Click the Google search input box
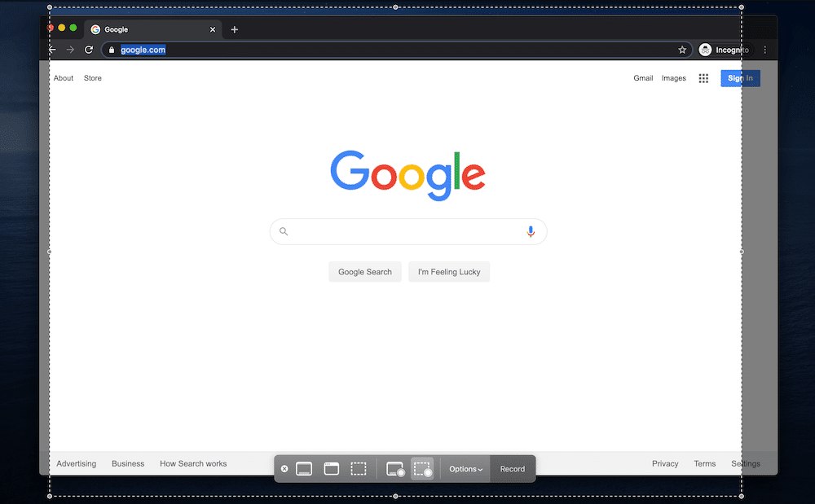Viewport: 815px width, 504px height. (408, 231)
